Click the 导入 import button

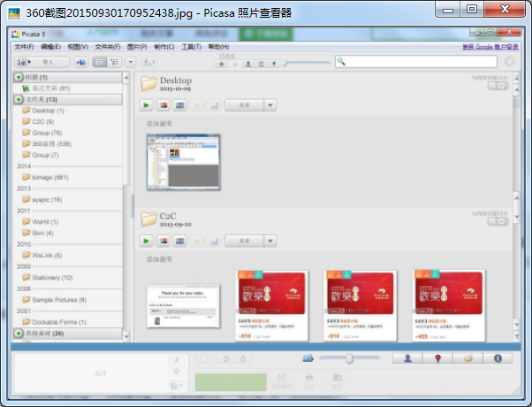(41, 62)
